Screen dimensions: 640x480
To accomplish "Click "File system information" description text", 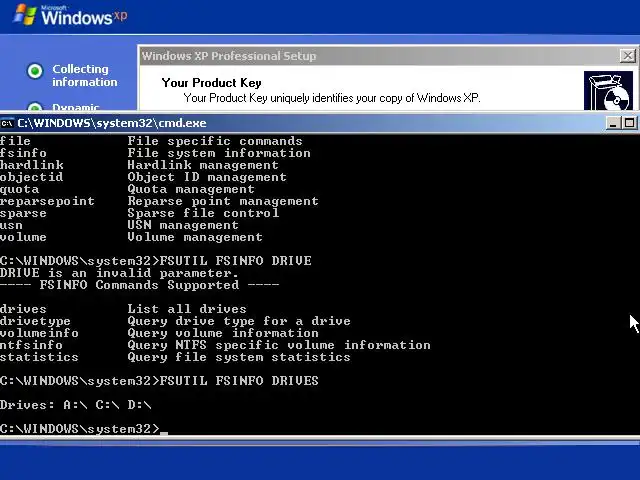I will click(x=219, y=153).
